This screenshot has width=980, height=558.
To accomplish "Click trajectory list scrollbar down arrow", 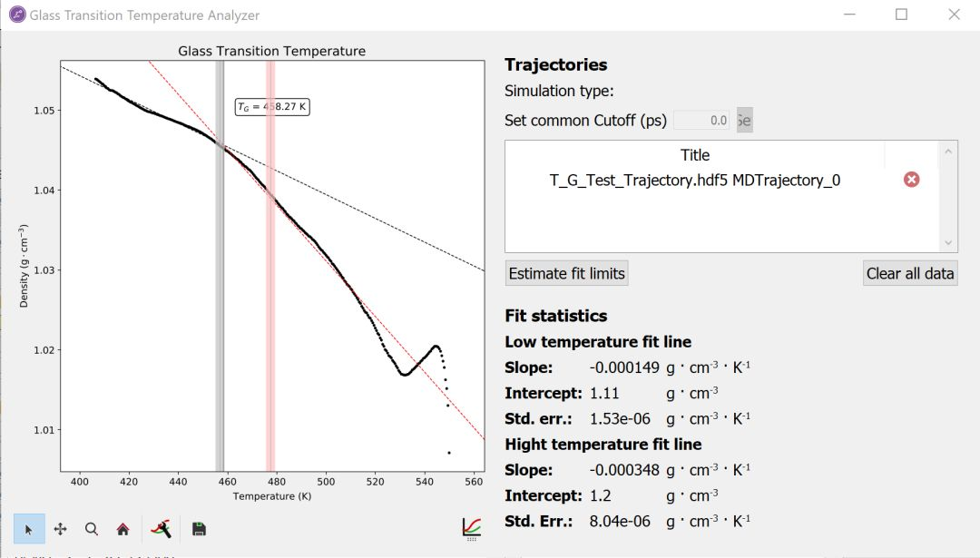I will [x=949, y=243].
